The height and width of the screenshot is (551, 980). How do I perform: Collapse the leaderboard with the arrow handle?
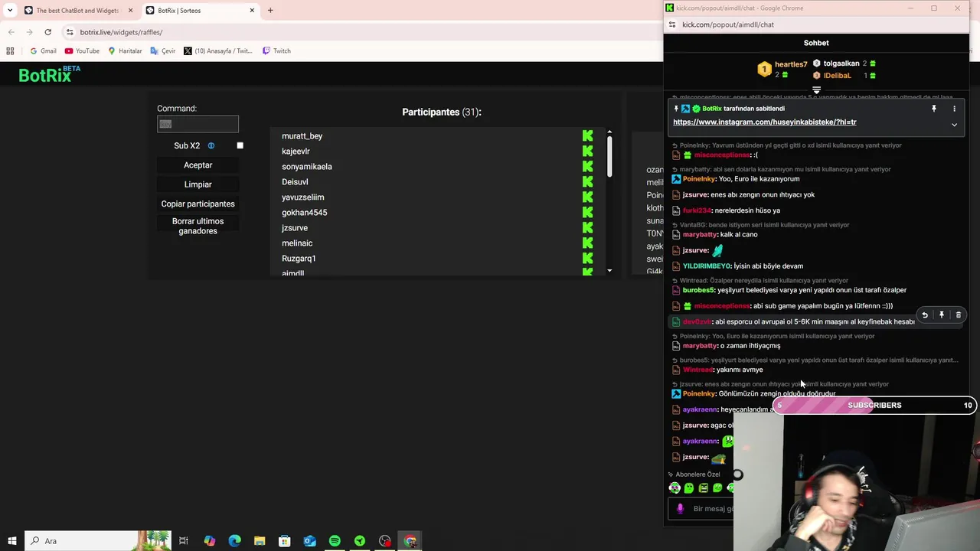(x=816, y=90)
